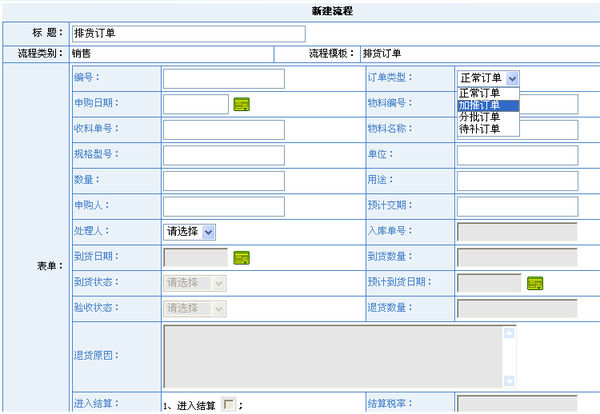Click the 流程类别 value 销售

81,54
